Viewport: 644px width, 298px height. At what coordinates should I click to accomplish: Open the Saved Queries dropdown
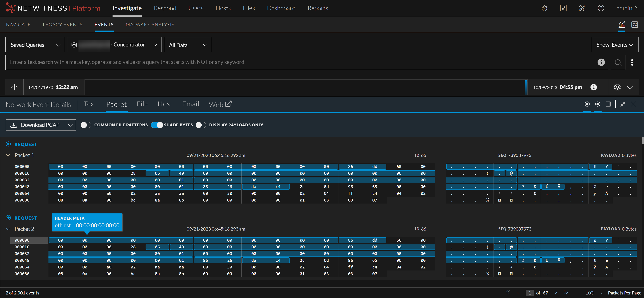[x=35, y=45]
